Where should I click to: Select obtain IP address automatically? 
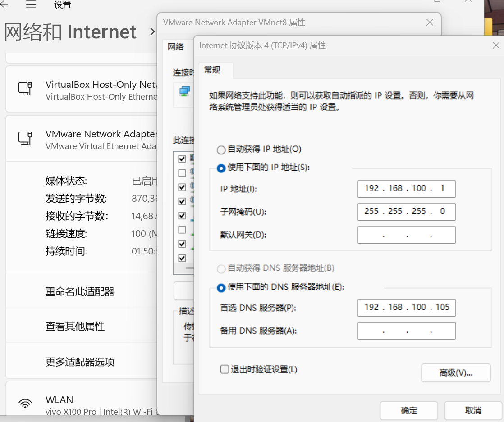point(221,150)
